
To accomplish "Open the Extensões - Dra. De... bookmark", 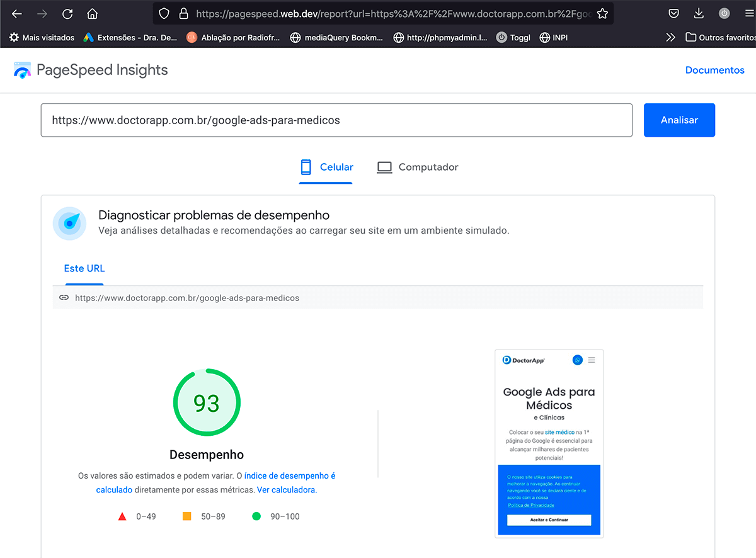I will point(130,37).
